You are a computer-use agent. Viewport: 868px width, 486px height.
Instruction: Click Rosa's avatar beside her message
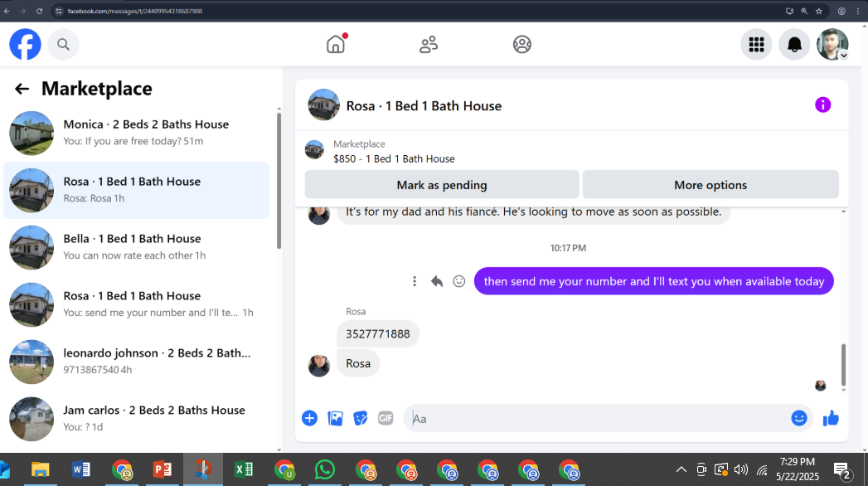point(319,366)
